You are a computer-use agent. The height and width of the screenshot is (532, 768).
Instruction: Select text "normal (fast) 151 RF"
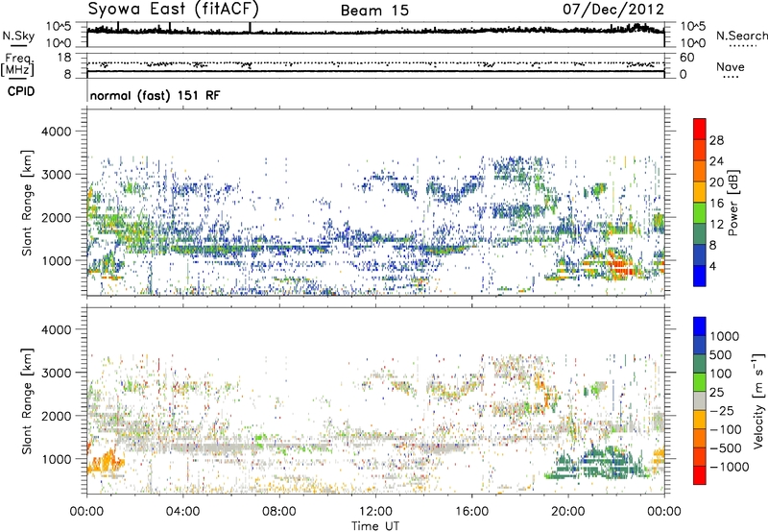coord(155,95)
